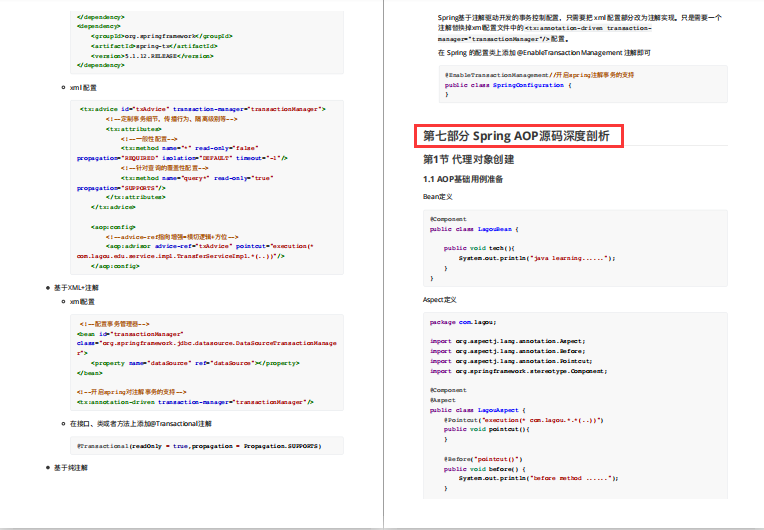Click the '@Aspect' annotation line
764x530 pixels.
tap(442, 400)
